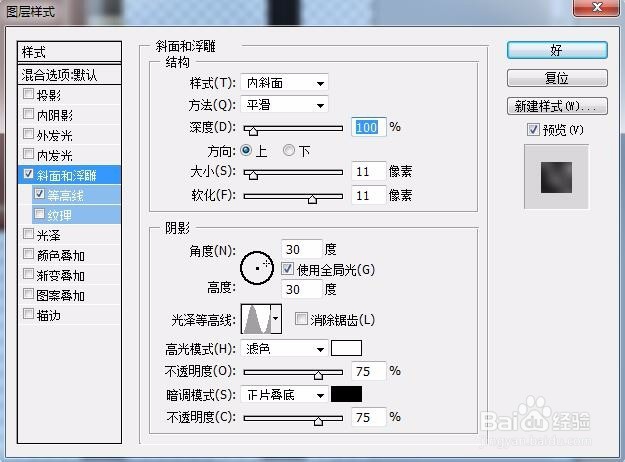Image resolution: width=625 pixels, height=462 pixels.
Task: Enable the 描边 (Stroke) checkbox
Action: [x=28, y=314]
